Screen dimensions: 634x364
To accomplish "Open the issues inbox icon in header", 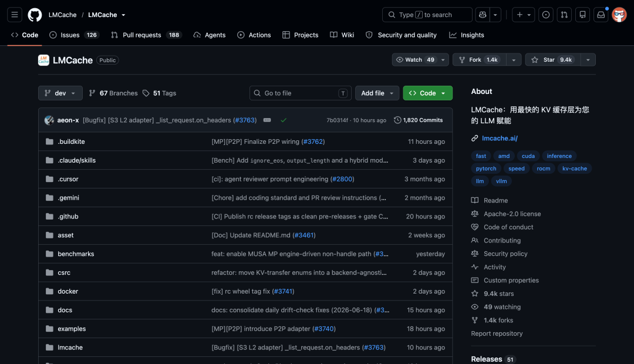I will pyautogui.click(x=546, y=15).
